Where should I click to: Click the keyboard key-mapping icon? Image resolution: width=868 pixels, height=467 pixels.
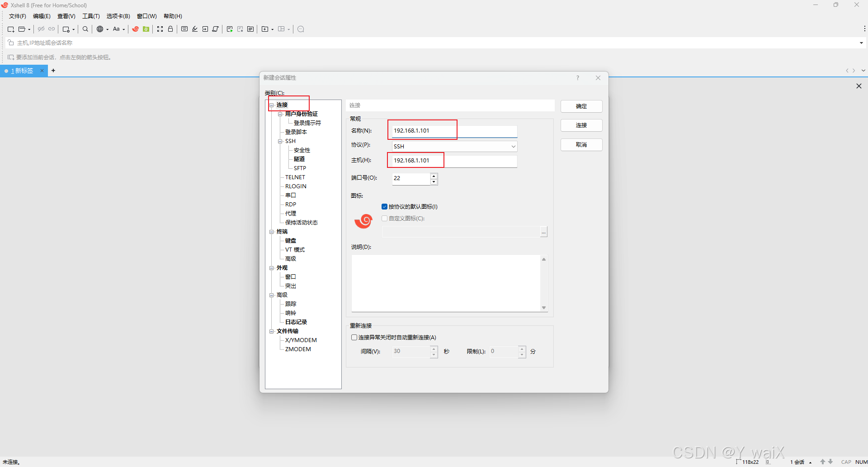pyautogui.click(x=184, y=29)
